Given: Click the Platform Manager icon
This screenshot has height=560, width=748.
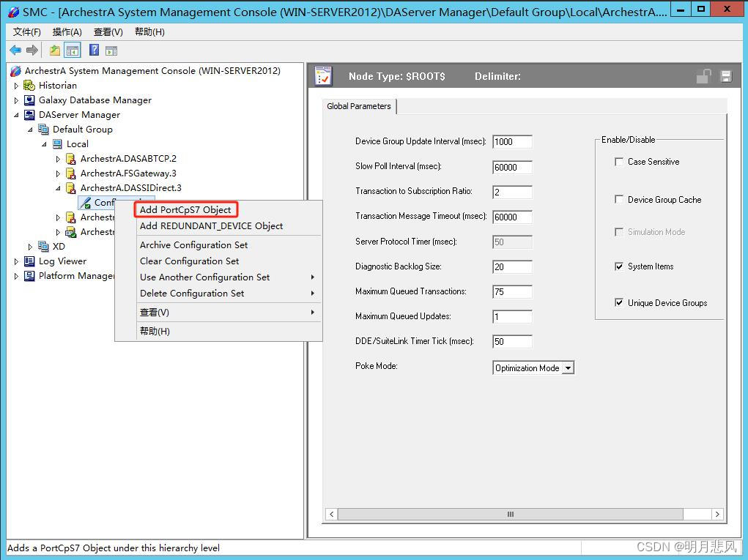Looking at the screenshot, I should click(x=29, y=276).
